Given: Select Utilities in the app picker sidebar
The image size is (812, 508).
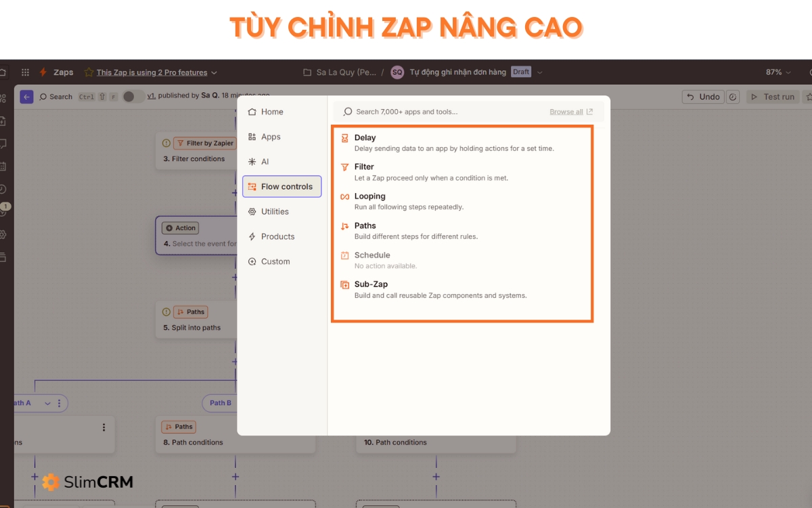Looking at the screenshot, I should pos(281,211).
